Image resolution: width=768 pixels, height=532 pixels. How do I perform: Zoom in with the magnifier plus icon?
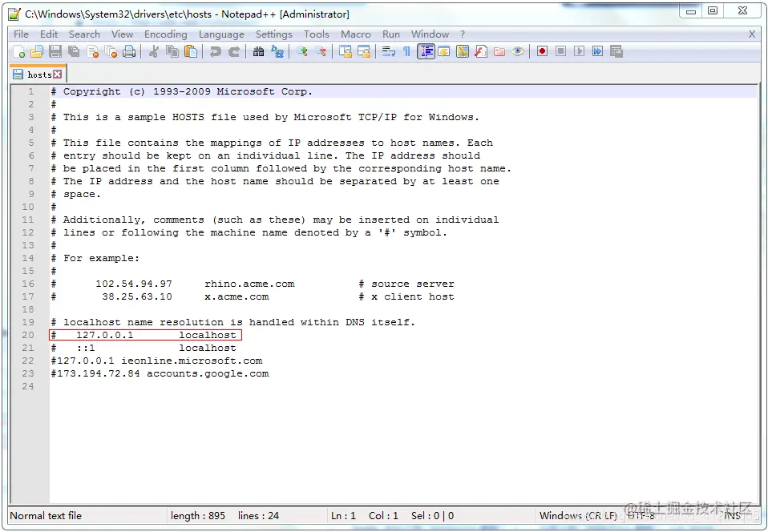[x=301, y=51]
